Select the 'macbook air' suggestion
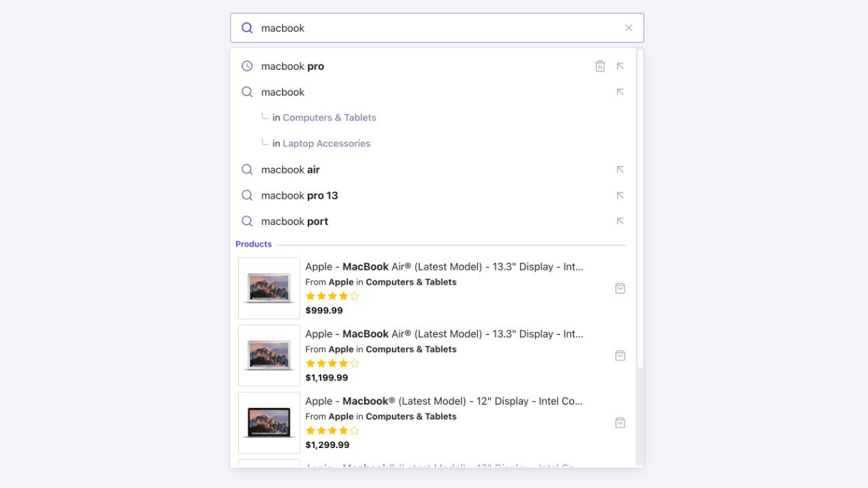 coord(290,169)
